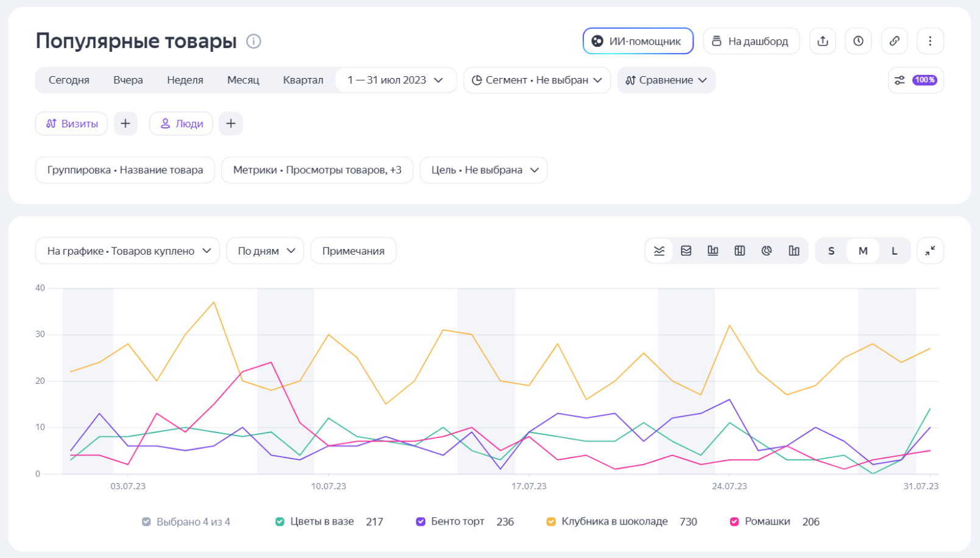Open the history clock icon
This screenshot has width=980, height=558.
click(858, 41)
